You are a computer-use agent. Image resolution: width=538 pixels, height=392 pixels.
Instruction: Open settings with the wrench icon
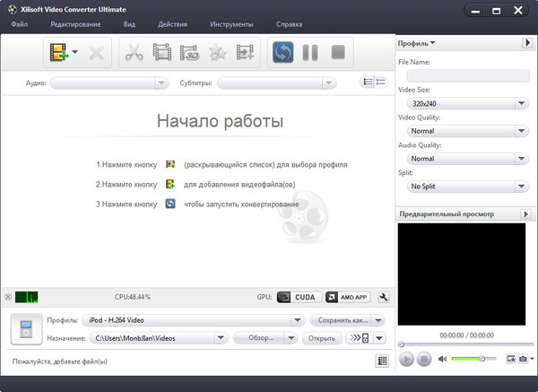384,297
